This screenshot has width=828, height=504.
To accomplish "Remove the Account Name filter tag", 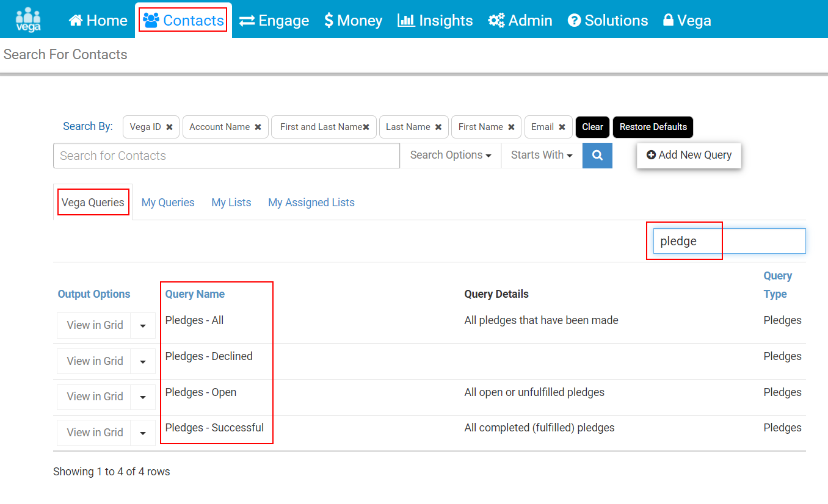I will tap(258, 127).
